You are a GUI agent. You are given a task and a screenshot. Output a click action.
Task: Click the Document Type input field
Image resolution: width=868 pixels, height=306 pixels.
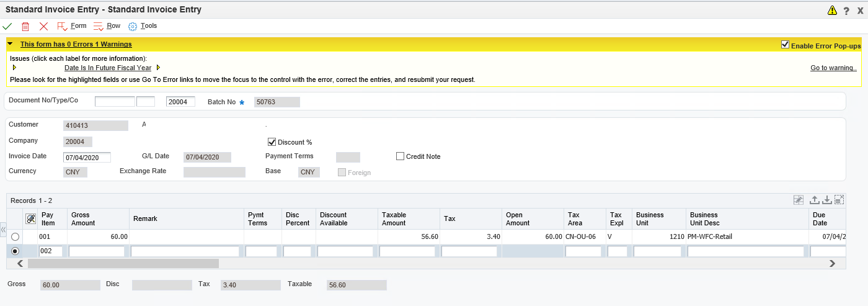click(x=146, y=102)
